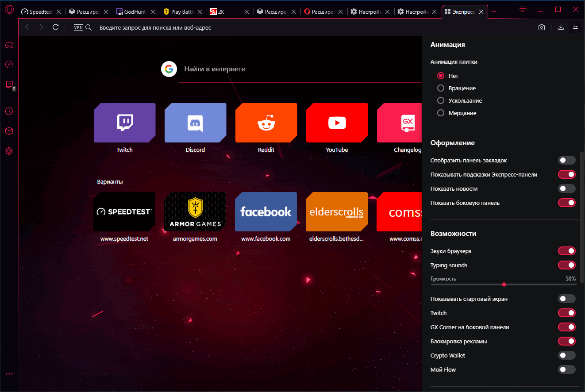
Task: Toggle GX Corner на боковой панели
Action: (x=567, y=327)
